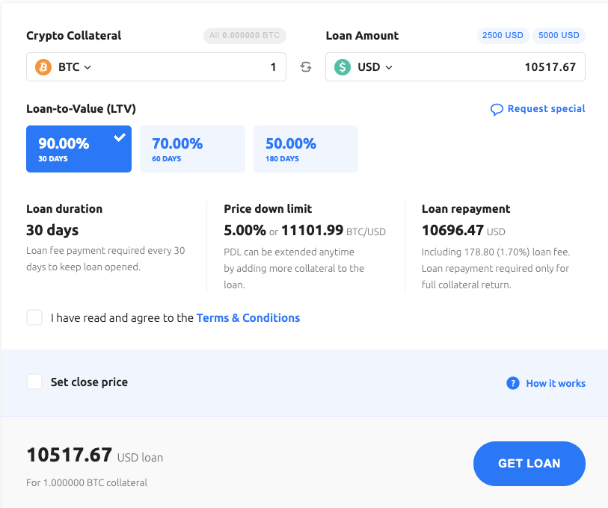Select the 90.00% 30 days LTV option
The image size is (608, 508).
tap(78, 148)
